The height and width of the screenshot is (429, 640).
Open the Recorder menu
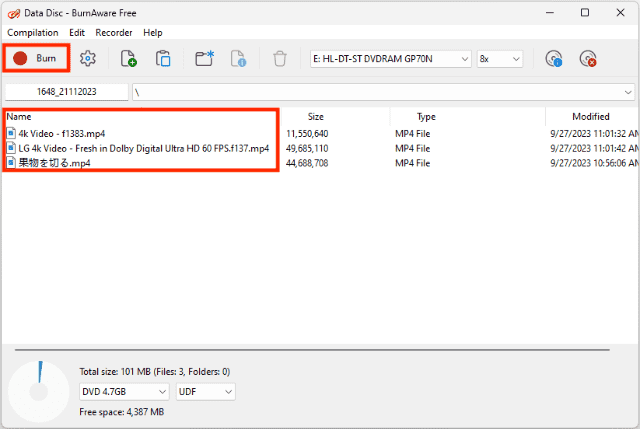click(113, 33)
